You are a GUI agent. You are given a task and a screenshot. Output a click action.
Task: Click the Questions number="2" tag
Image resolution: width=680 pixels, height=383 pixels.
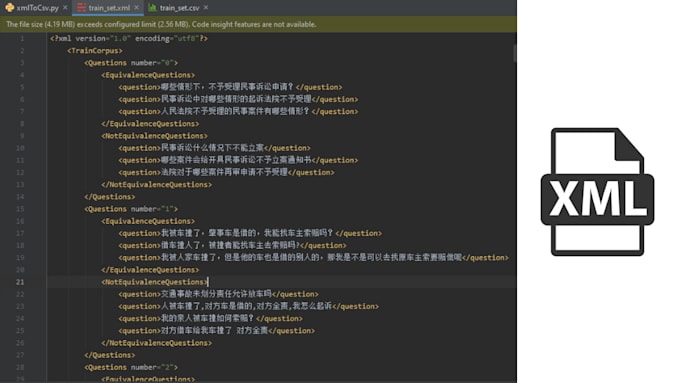[131, 367]
